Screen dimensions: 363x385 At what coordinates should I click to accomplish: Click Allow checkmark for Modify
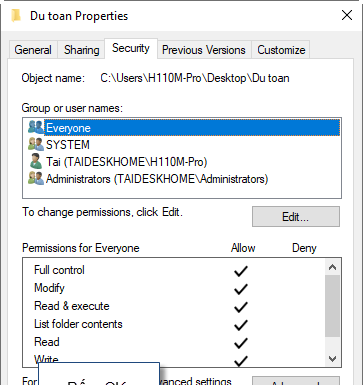click(241, 289)
